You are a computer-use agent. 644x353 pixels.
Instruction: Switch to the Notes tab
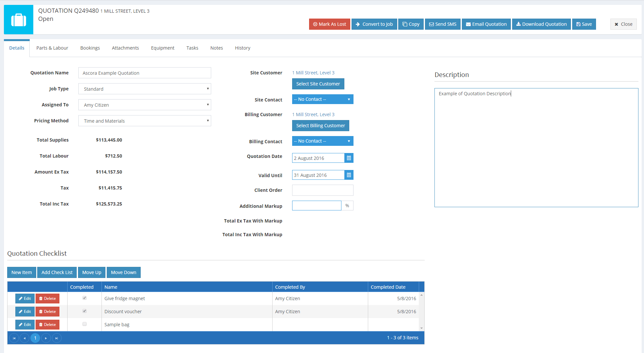click(x=216, y=48)
